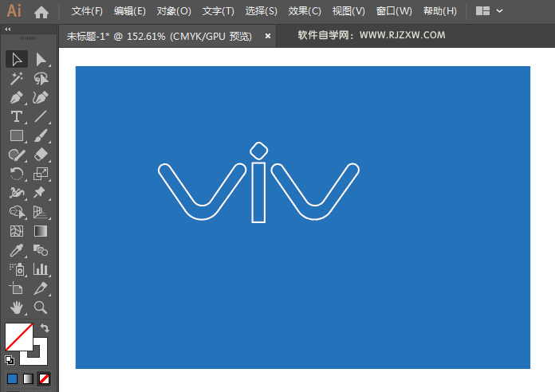The width and height of the screenshot is (555, 392).
Task: Open the 选择(S) menu
Action: coord(262,11)
